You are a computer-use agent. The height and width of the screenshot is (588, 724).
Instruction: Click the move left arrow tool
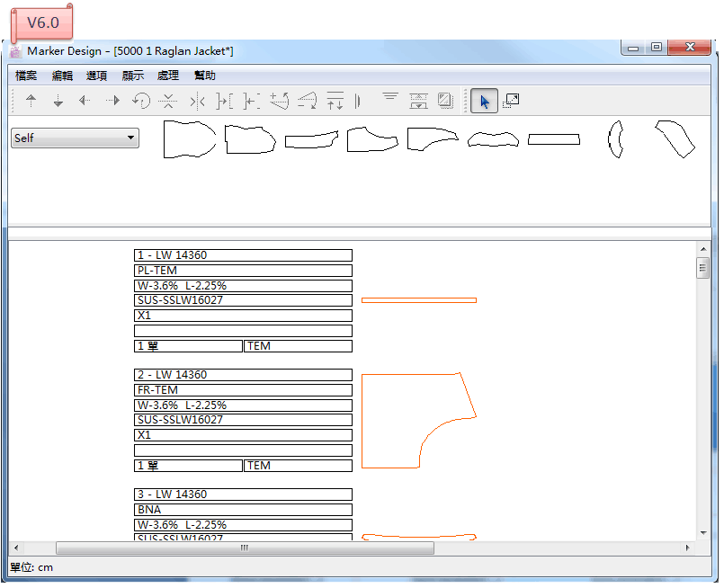pyautogui.click(x=85, y=101)
